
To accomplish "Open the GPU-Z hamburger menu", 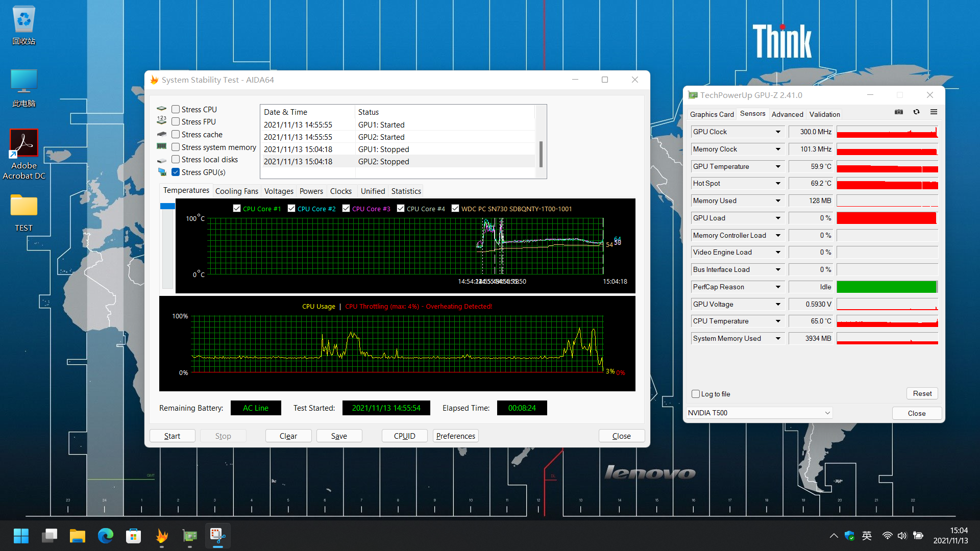I will [934, 112].
